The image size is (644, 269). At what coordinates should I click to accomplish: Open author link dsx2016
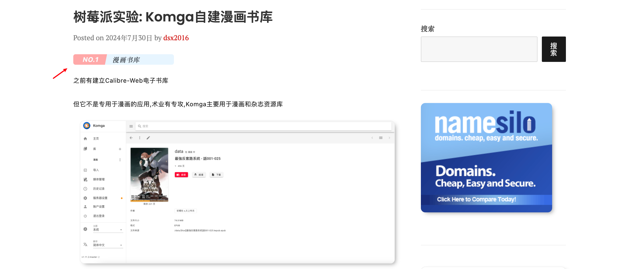click(176, 38)
